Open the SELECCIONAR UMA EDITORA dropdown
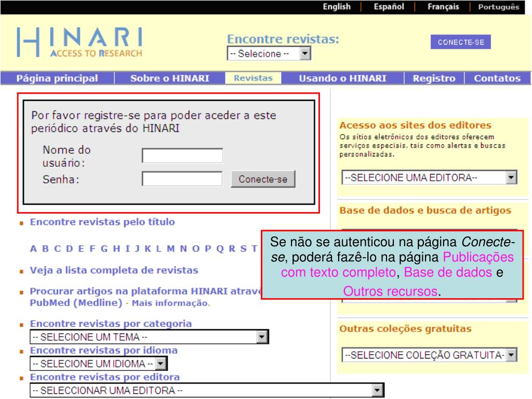The height and width of the screenshot is (399, 532). tap(207, 391)
